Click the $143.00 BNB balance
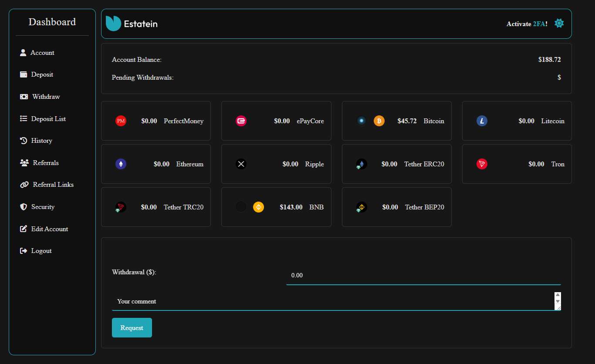 click(291, 207)
